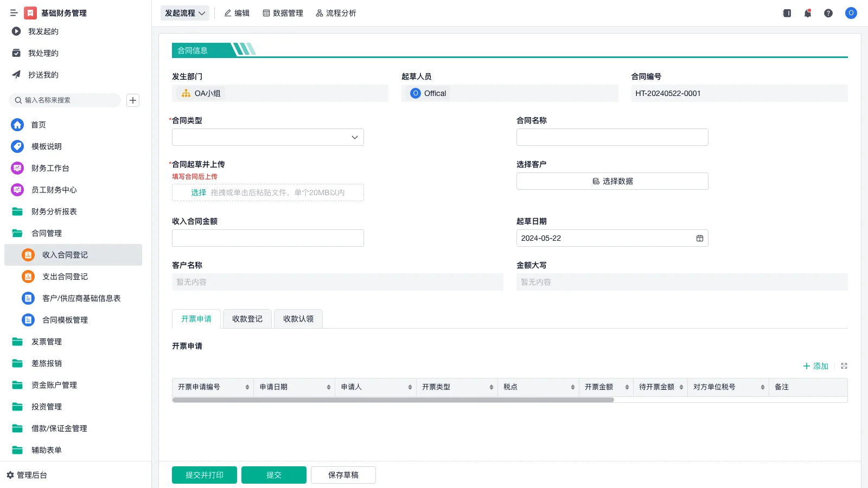Focus sidebar search 输入名称来搜索 box

click(65, 100)
